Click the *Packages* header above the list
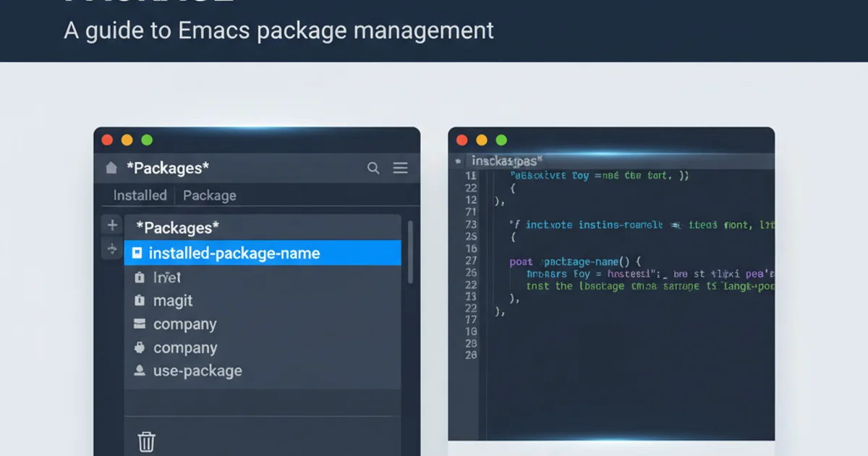The width and height of the screenshot is (868, 456). coord(177,228)
